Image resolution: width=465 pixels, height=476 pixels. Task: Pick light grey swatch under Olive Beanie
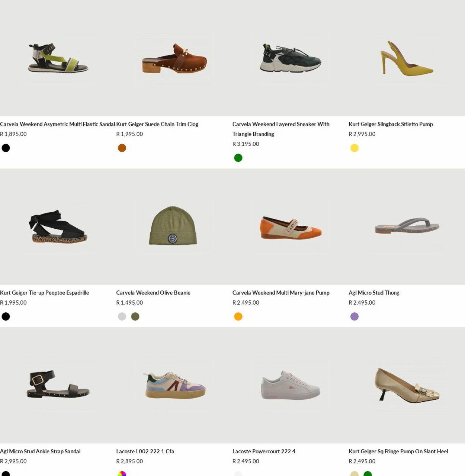click(x=122, y=316)
